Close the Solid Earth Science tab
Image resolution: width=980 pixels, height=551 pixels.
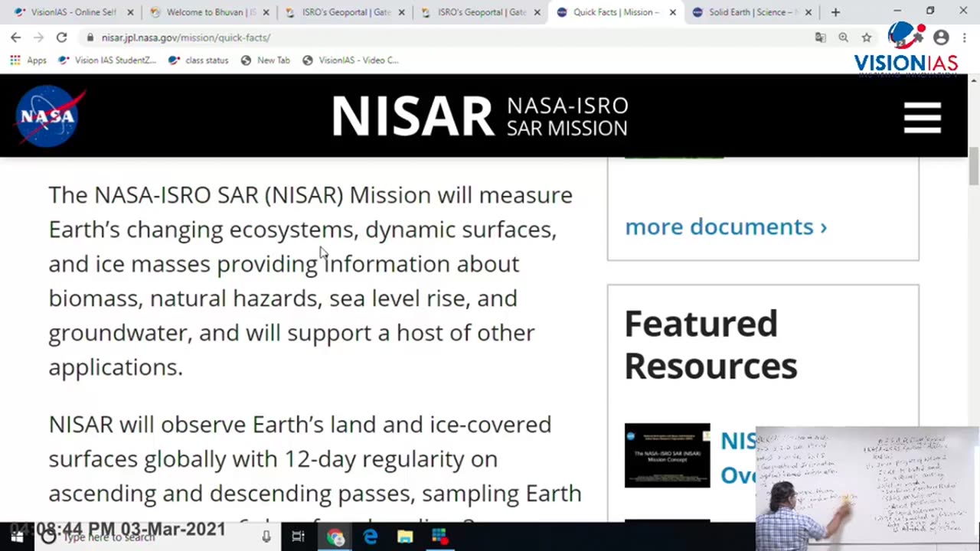[808, 12]
